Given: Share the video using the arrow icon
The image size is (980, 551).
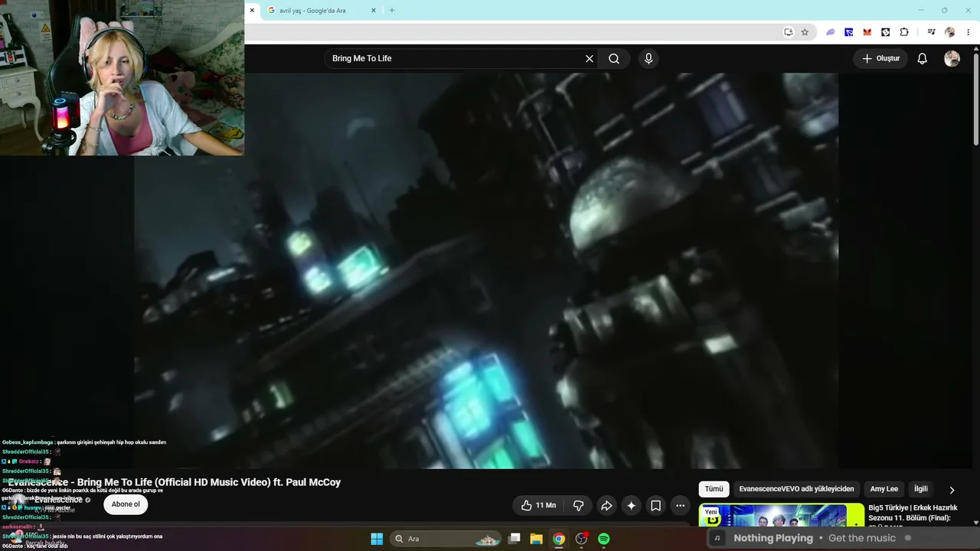Looking at the screenshot, I should pos(606,505).
